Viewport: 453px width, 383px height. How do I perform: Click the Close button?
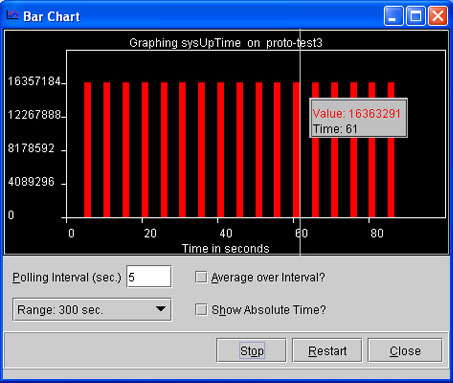coord(405,351)
